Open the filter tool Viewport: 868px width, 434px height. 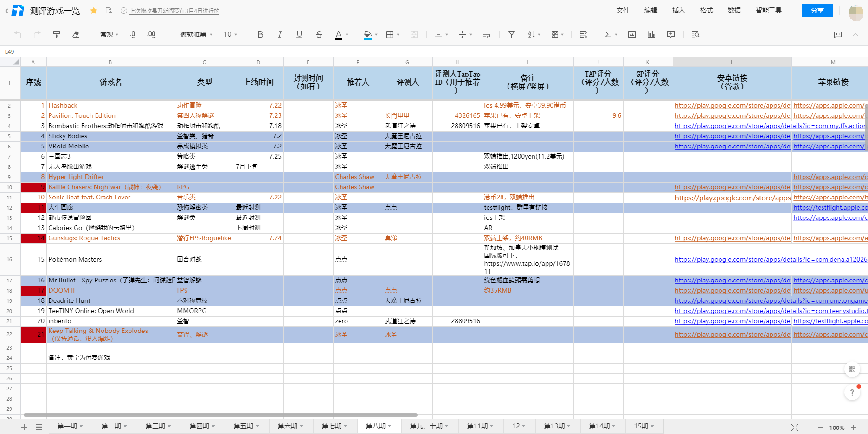(x=511, y=34)
